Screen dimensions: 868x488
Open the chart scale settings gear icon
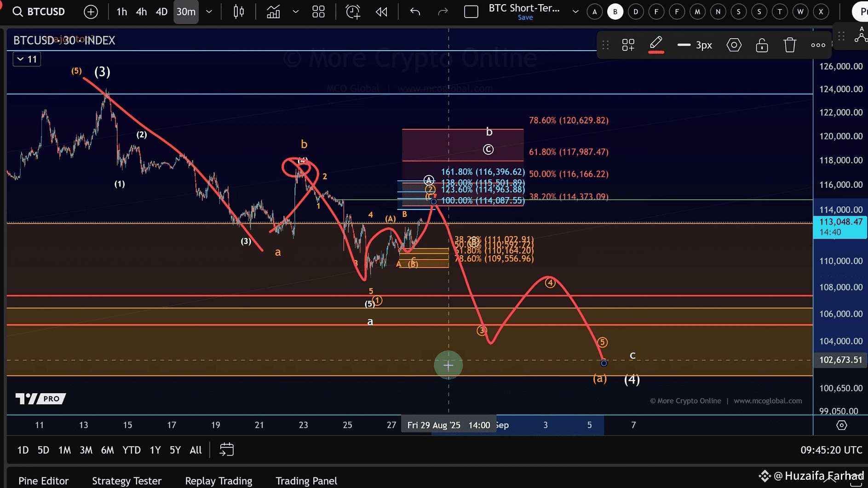click(841, 425)
